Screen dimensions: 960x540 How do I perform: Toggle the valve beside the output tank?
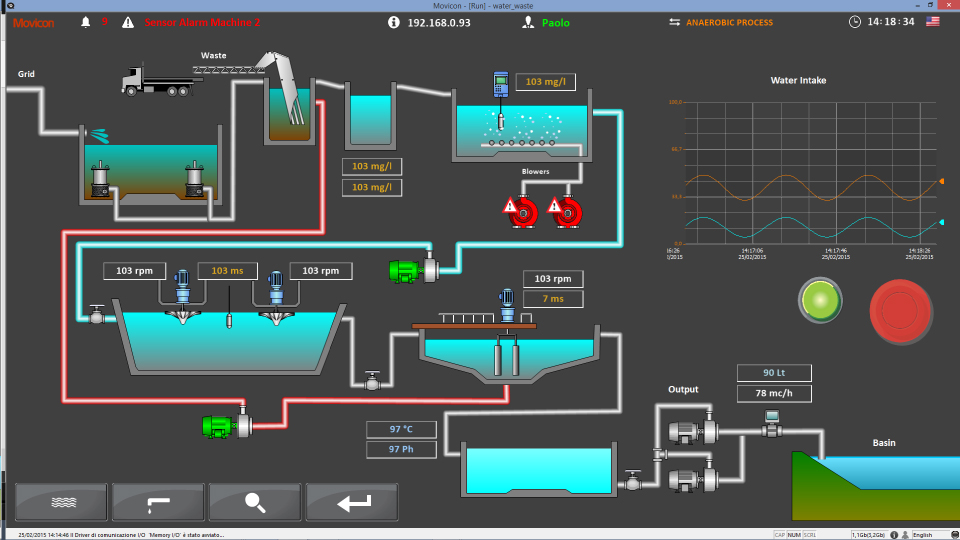[x=633, y=481]
